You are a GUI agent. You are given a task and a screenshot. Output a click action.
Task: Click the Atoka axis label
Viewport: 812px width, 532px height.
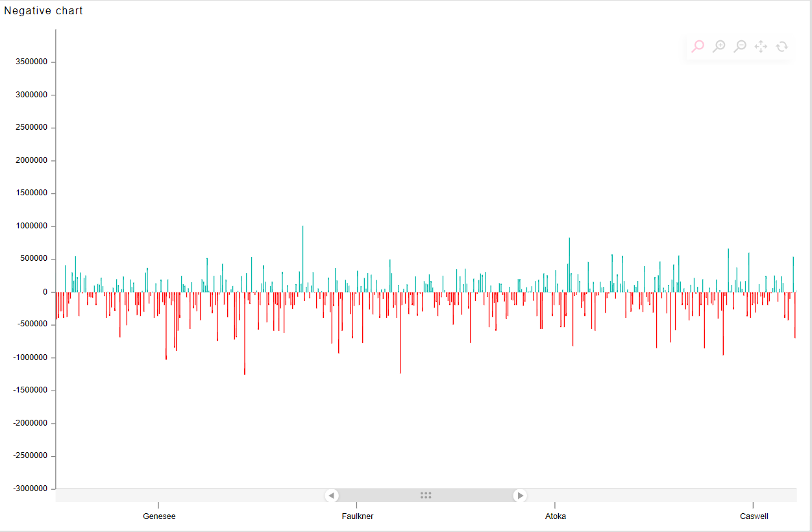556,516
